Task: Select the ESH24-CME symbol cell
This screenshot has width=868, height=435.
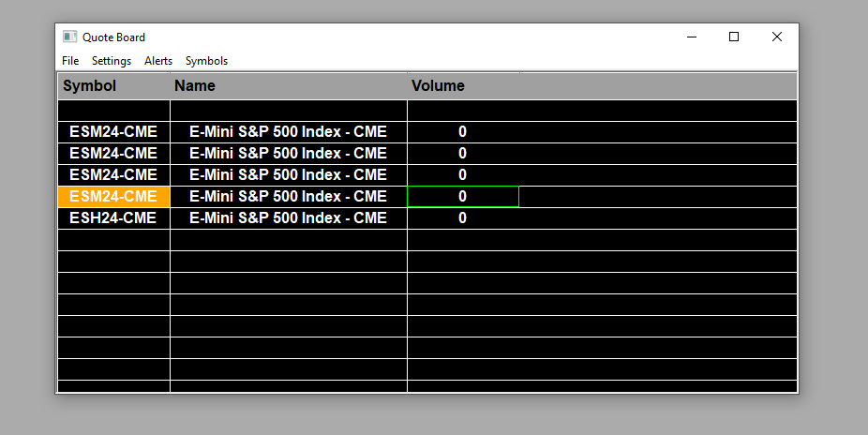Action: click(x=113, y=218)
